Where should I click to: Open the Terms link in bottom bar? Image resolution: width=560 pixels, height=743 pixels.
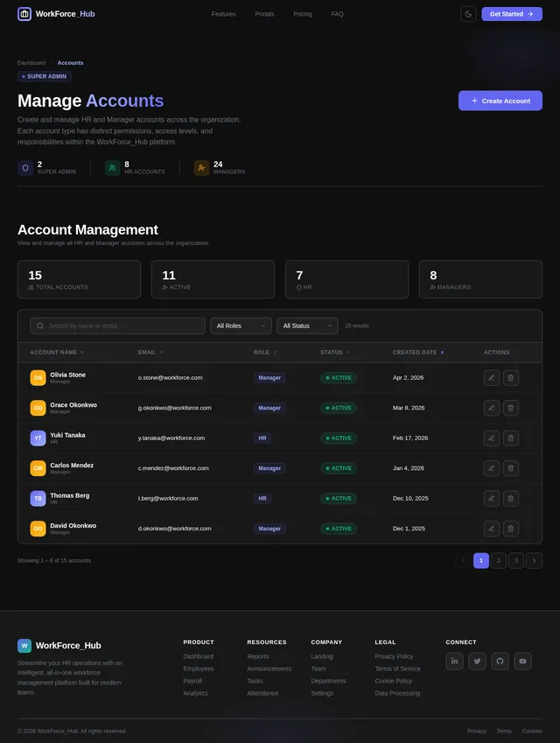(x=504, y=731)
